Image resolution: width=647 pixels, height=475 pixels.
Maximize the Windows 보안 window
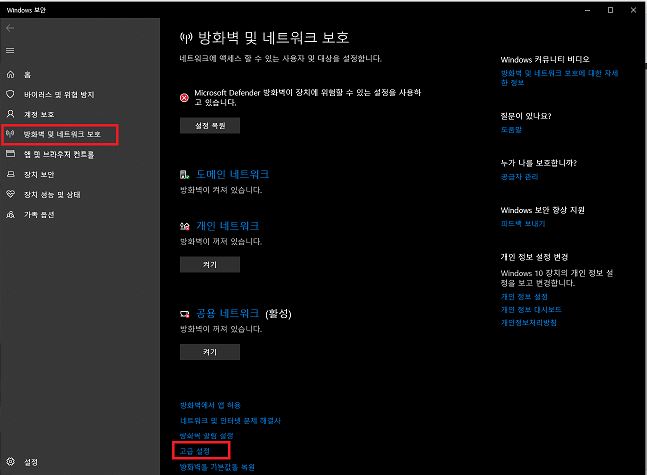click(610, 10)
